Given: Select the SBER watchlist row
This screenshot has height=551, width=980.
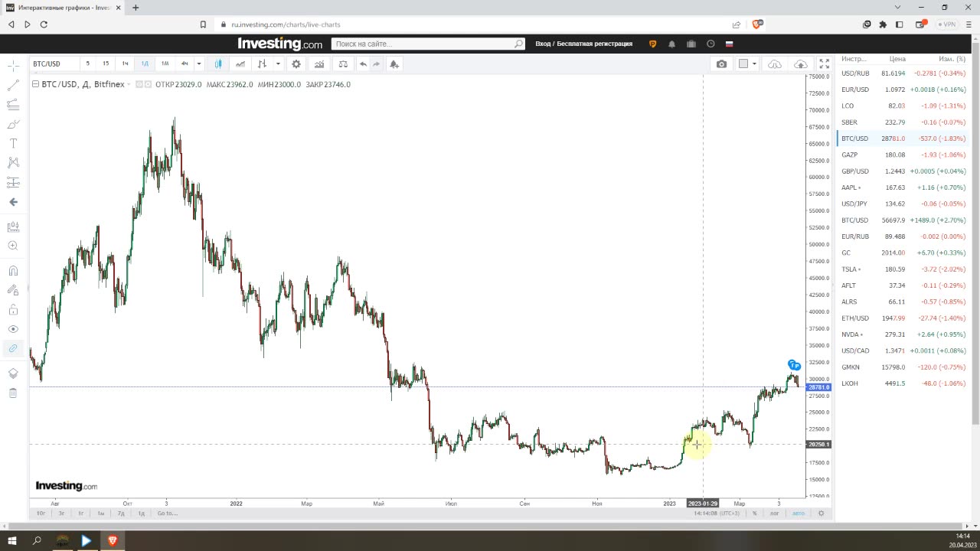Looking at the screenshot, I should coord(903,122).
